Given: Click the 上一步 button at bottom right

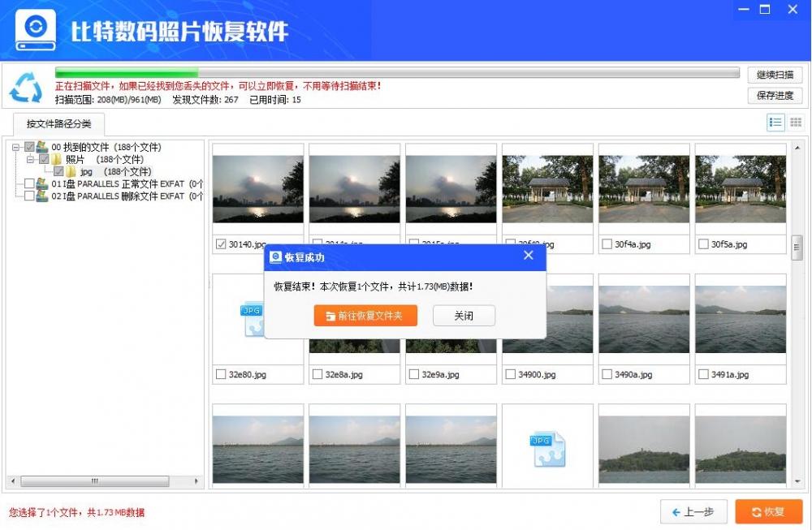Looking at the screenshot, I should [x=693, y=512].
